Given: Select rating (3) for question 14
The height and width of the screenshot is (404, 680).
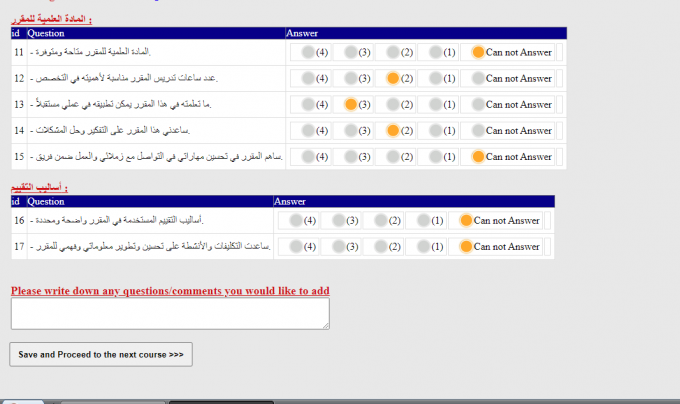Looking at the screenshot, I should pyautogui.click(x=350, y=130).
